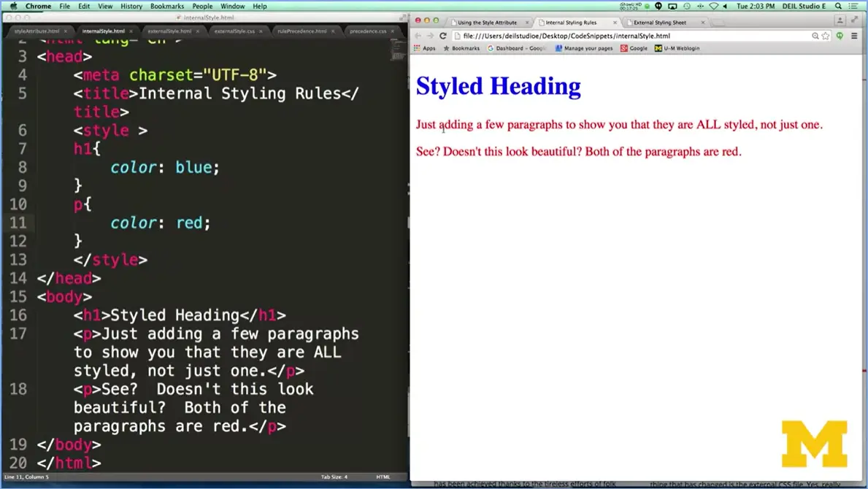Viewport: 868px width, 489px height.
Task: Open Tab Size selector in status bar
Action: [334, 477]
